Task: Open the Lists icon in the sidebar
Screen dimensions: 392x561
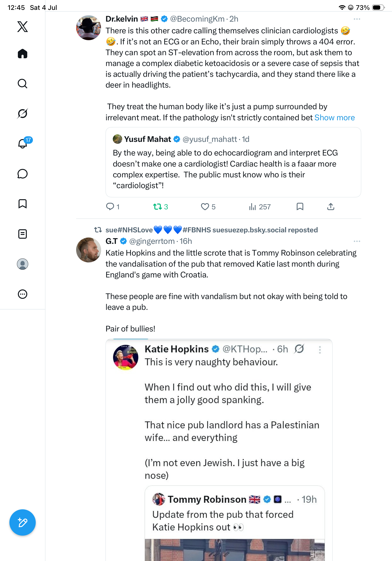Action: pos(23,234)
